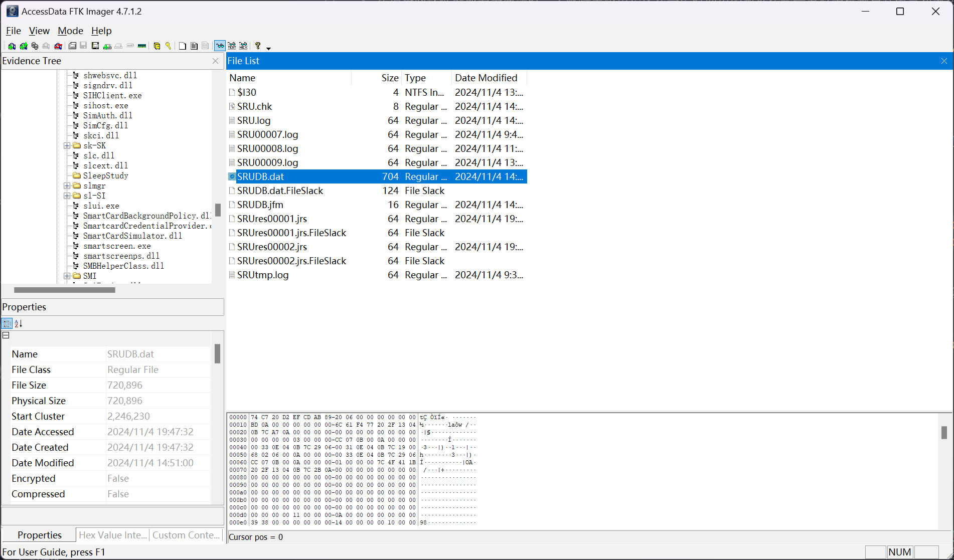Open the Image Mounting tool icon
The width and height of the screenshot is (954, 560).
(x=35, y=46)
